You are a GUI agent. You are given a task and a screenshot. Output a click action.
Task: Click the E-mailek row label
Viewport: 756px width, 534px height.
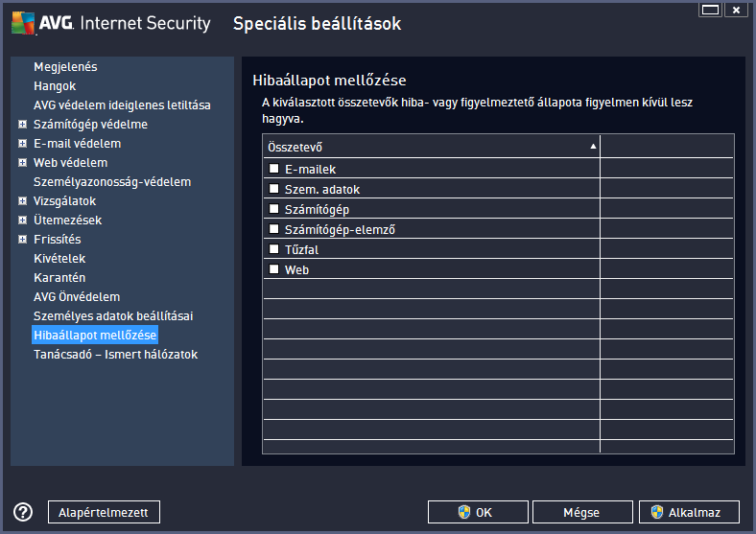point(310,170)
